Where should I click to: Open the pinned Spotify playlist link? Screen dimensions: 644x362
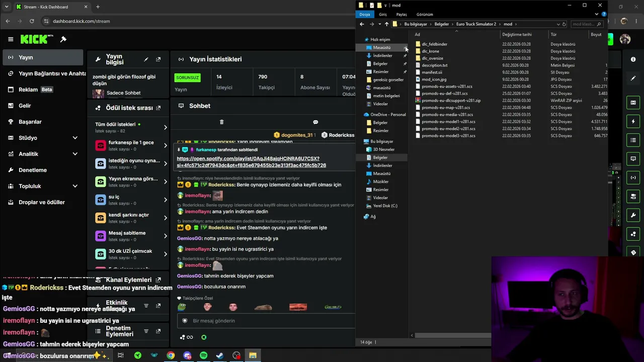(x=252, y=162)
